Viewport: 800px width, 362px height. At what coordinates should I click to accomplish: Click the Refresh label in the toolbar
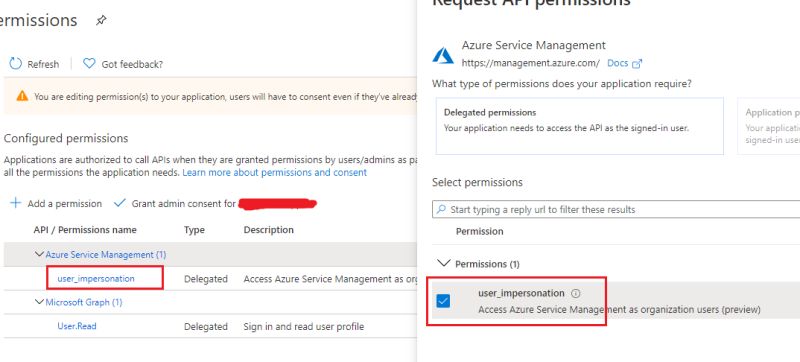(x=43, y=64)
